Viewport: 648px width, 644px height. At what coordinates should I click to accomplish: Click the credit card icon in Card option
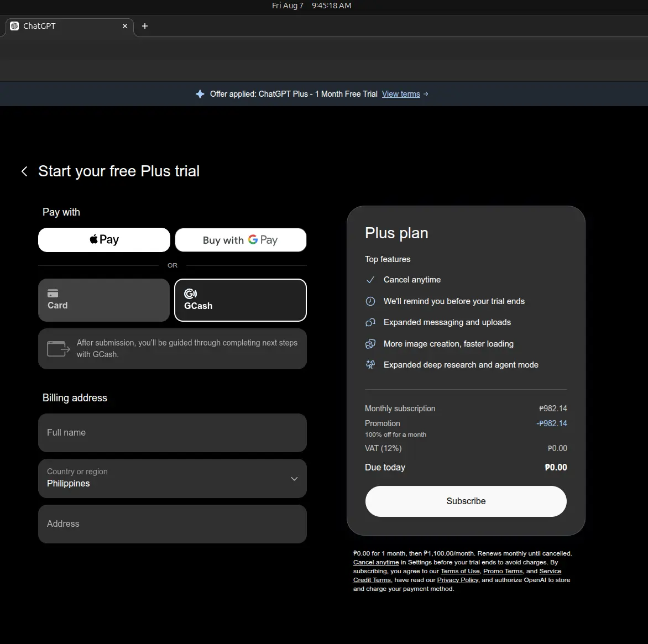click(53, 294)
